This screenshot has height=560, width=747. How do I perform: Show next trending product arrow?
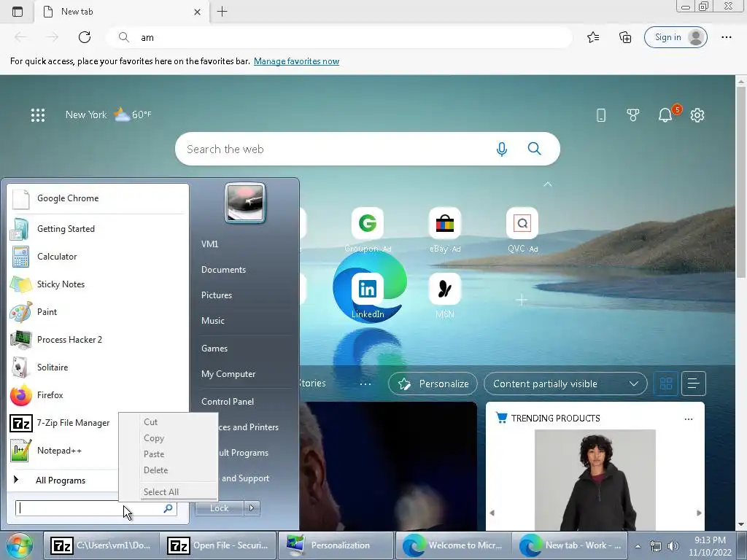pyautogui.click(x=699, y=513)
